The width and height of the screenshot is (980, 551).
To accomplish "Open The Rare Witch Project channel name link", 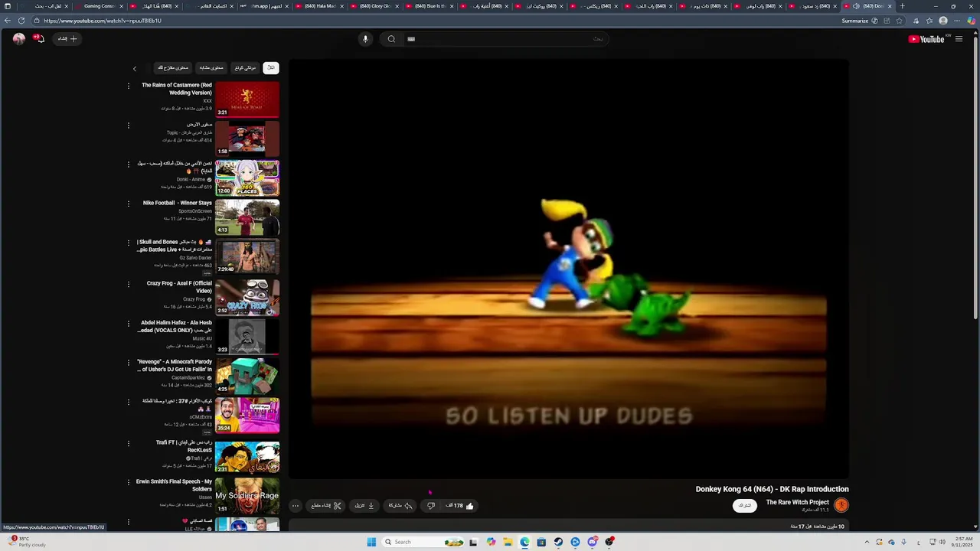I will click(797, 503).
